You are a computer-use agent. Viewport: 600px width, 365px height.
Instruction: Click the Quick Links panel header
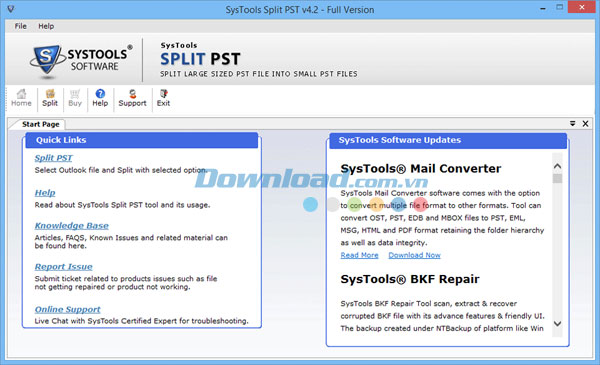[142, 140]
